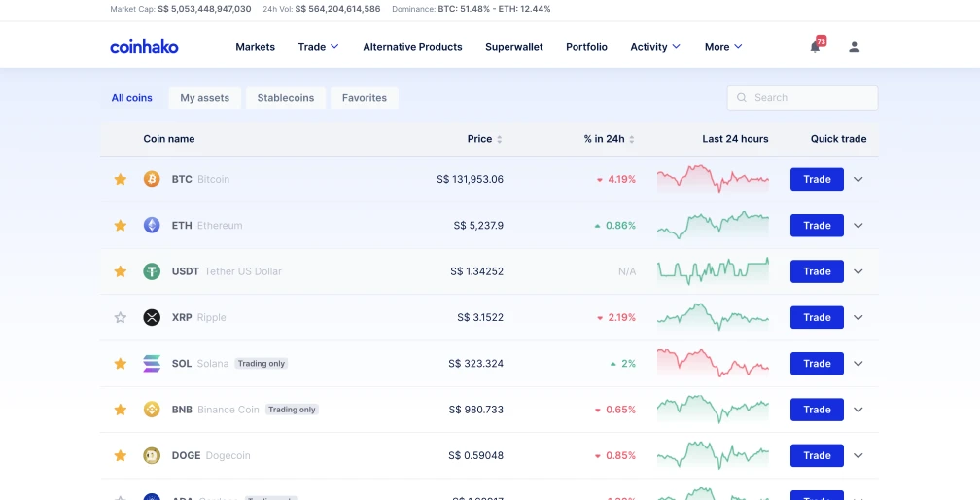Image resolution: width=980 pixels, height=500 pixels.
Task: Click Trade button for USDT
Action: [817, 271]
